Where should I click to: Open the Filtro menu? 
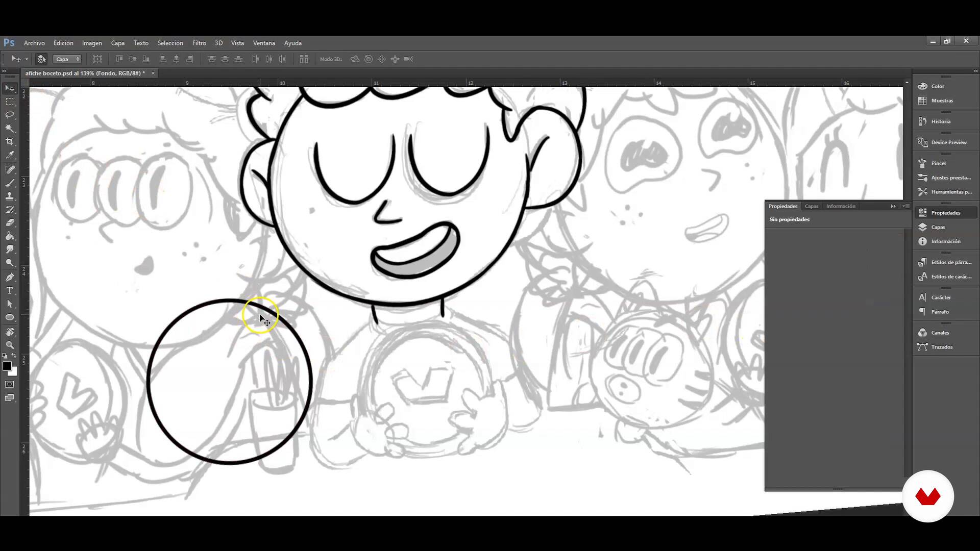point(199,43)
